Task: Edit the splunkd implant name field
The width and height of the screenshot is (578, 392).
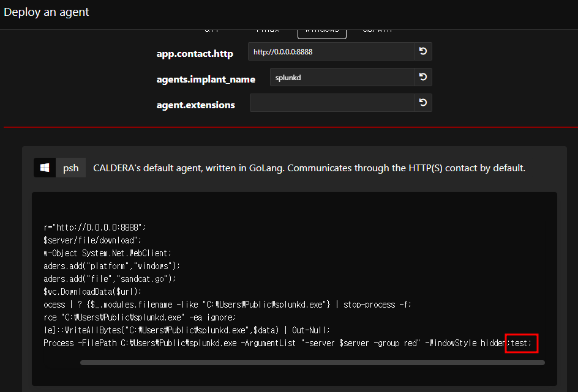Action: (x=342, y=77)
